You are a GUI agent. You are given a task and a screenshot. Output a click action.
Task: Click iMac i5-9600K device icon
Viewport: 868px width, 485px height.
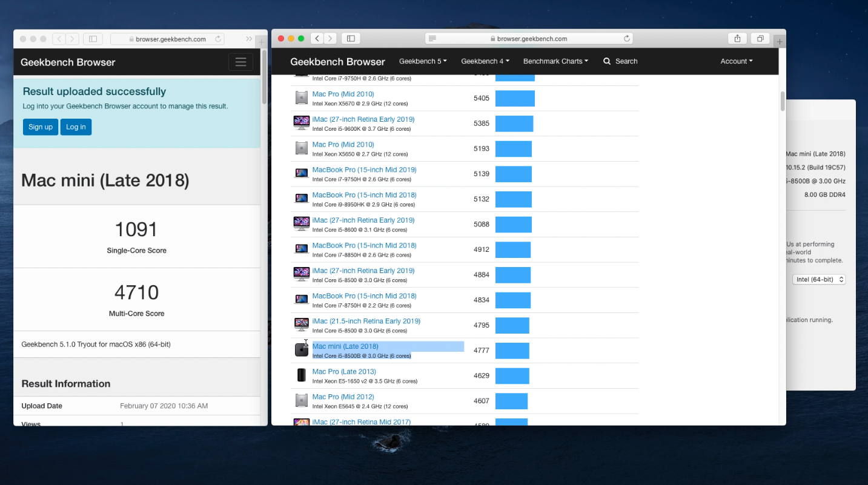tap(301, 122)
